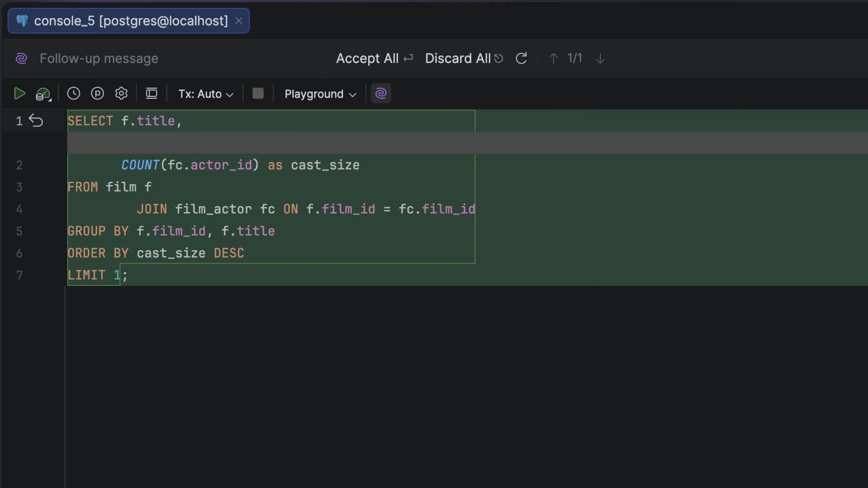Screen dimensions: 868x488
Task: Click the SELECT keyword on line 1
Action: click(90, 121)
